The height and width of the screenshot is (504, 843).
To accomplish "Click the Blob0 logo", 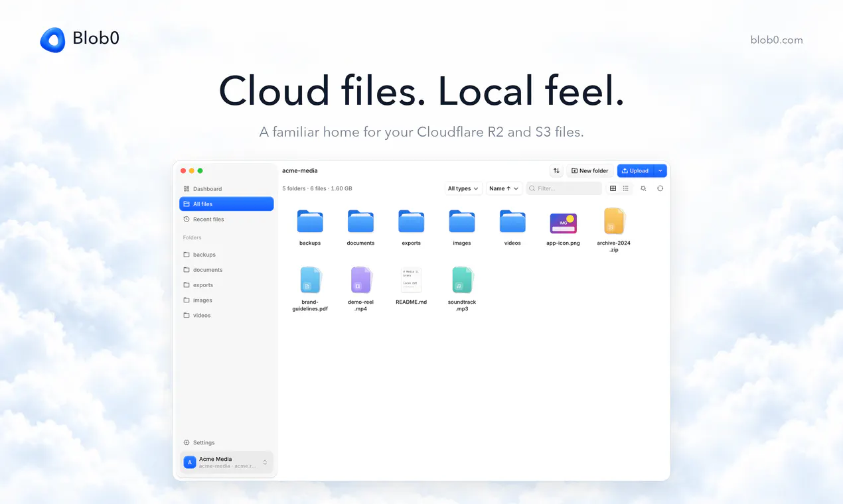I will (80, 39).
